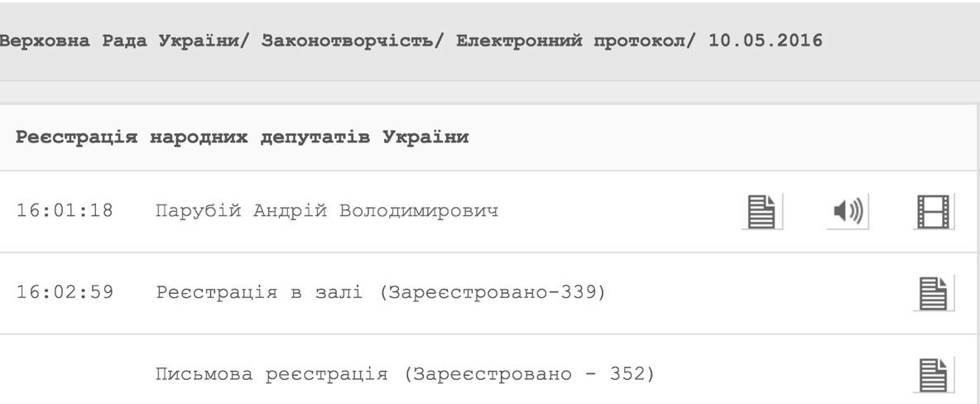Click the header Реєстрація народних депутатів України
This screenshot has height=404, width=980.
click(242, 137)
